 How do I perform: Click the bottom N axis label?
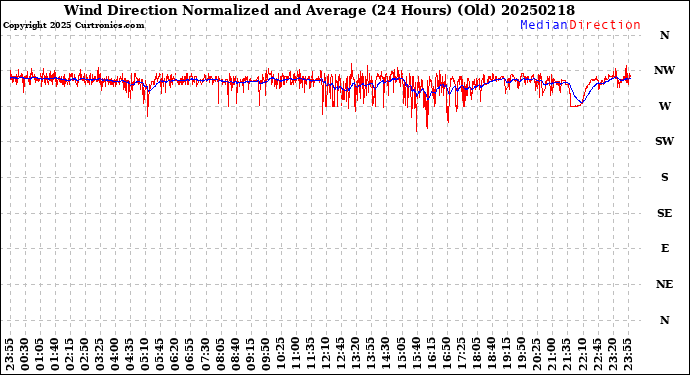pos(664,320)
